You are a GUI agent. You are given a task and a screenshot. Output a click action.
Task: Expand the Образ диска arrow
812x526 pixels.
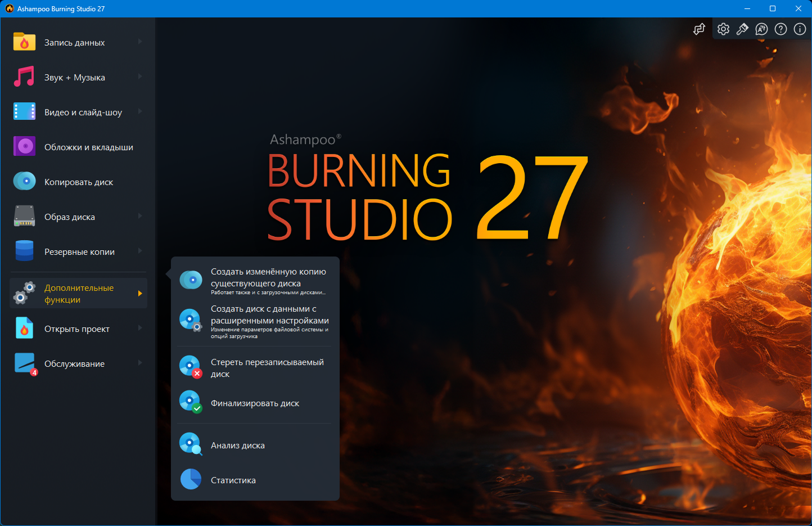pyautogui.click(x=140, y=217)
